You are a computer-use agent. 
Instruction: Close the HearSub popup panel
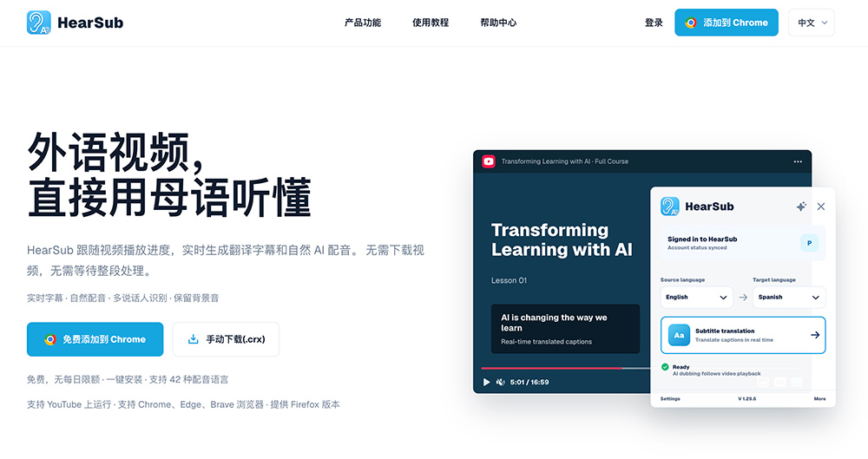pos(821,207)
